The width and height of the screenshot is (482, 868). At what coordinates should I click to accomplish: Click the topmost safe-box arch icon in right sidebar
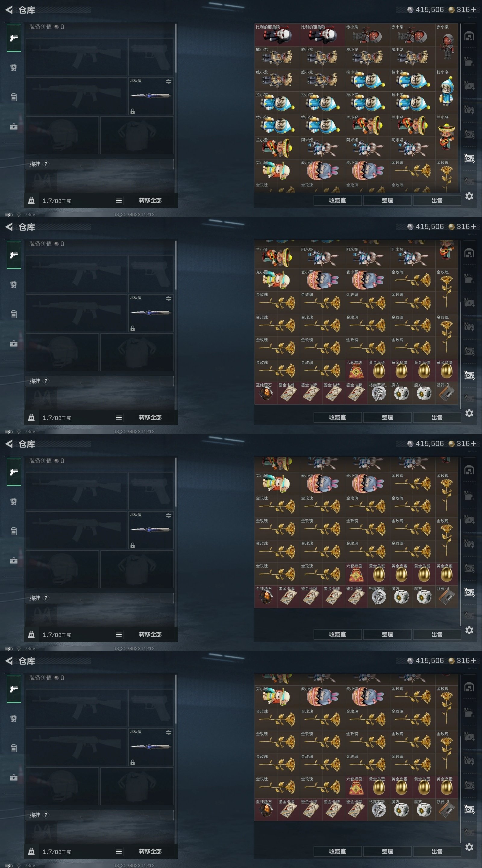[469, 36]
